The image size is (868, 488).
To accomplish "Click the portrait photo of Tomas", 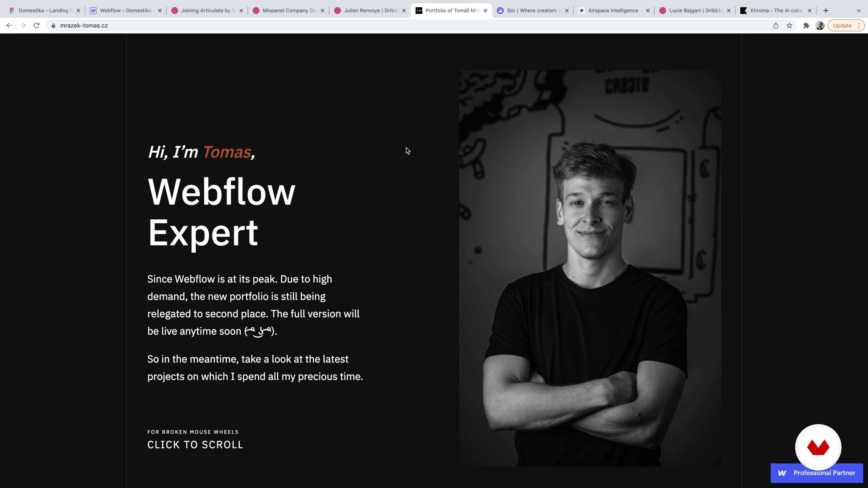I will pos(590,268).
